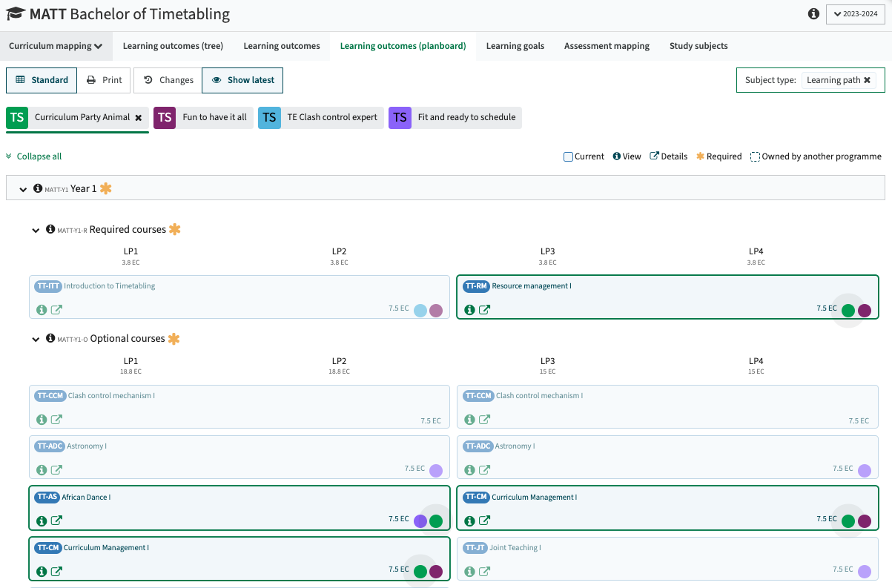Check the Current legend checkbox
The width and height of the screenshot is (892, 588).
click(568, 156)
